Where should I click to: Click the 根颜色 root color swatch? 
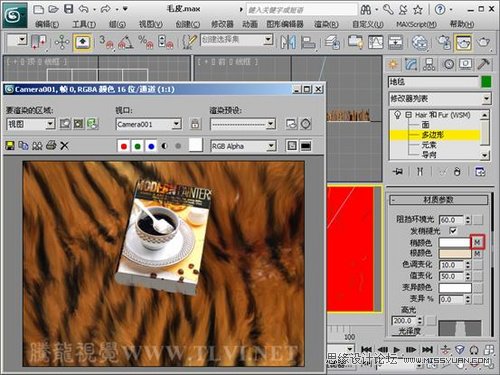pos(455,254)
